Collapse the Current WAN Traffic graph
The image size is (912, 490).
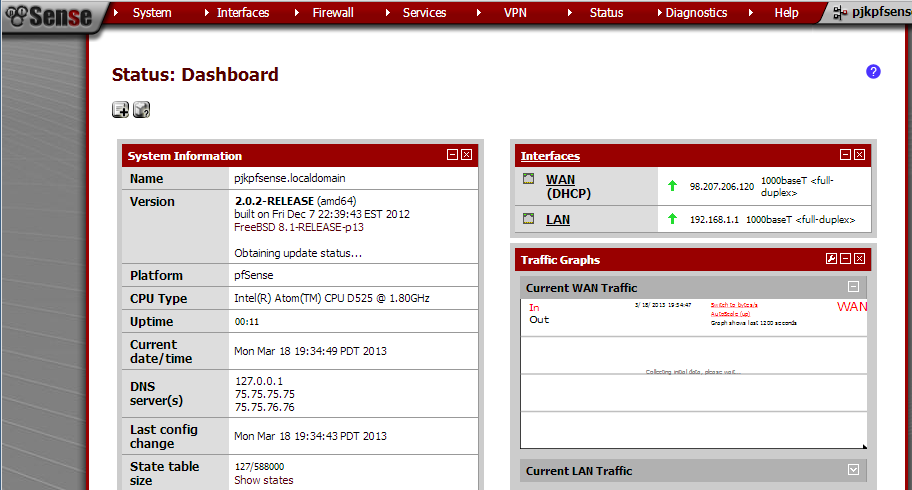click(853, 287)
